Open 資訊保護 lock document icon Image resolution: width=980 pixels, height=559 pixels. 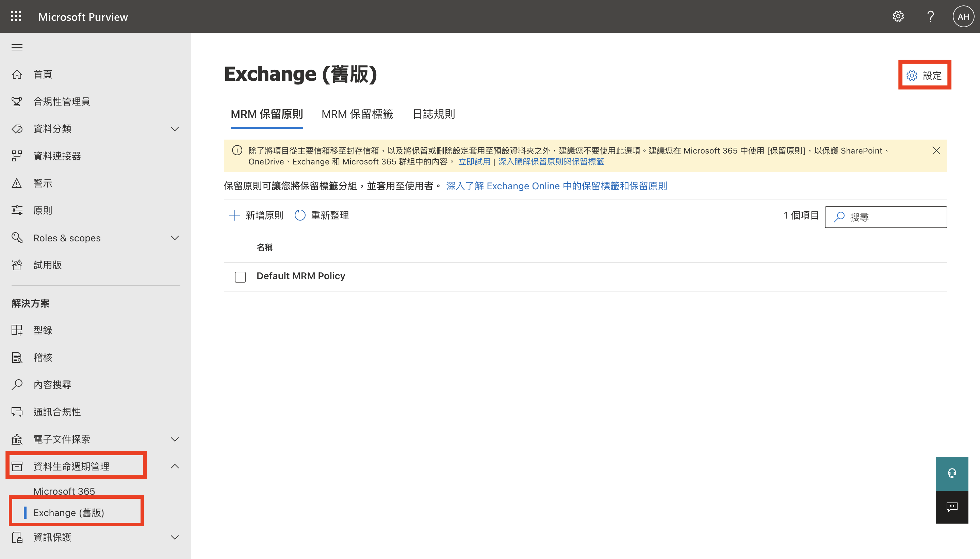(x=17, y=537)
